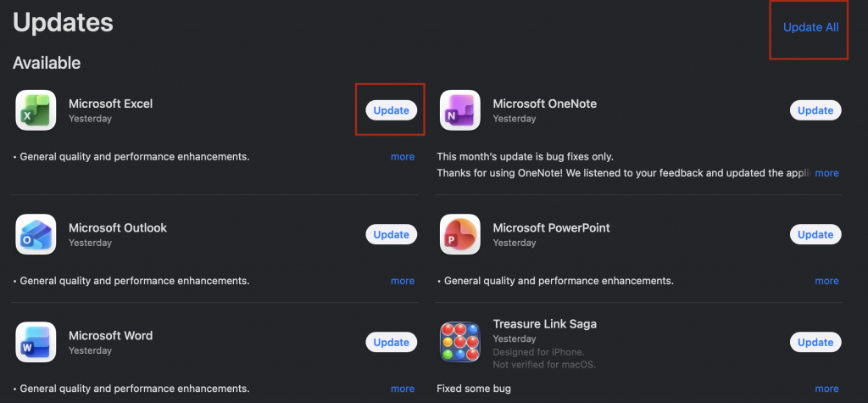Open the Microsoft Word app icon
Image resolution: width=868 pixels, height=403 pixels.
36,342
